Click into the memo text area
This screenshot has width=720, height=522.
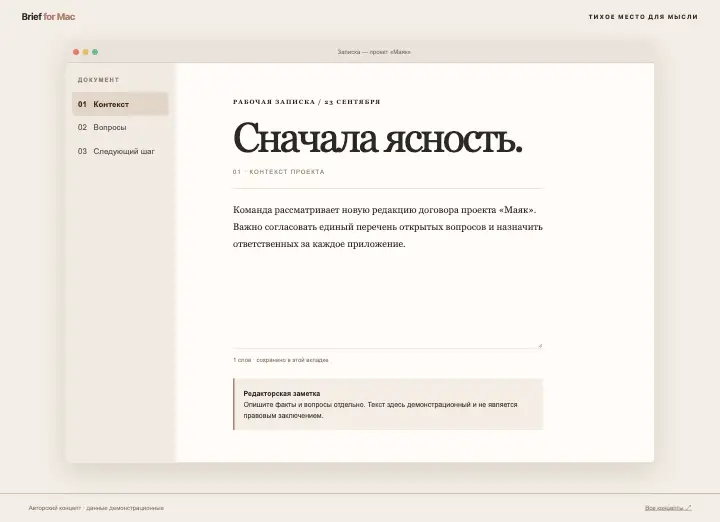[x=388, y=273]
